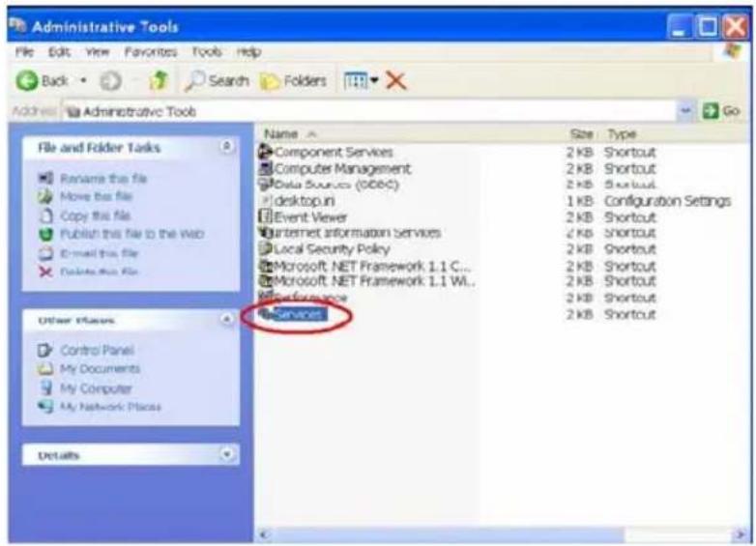Open the File menu
The width and height of the screenshot is (756, 546).
(x=24, y=51)
